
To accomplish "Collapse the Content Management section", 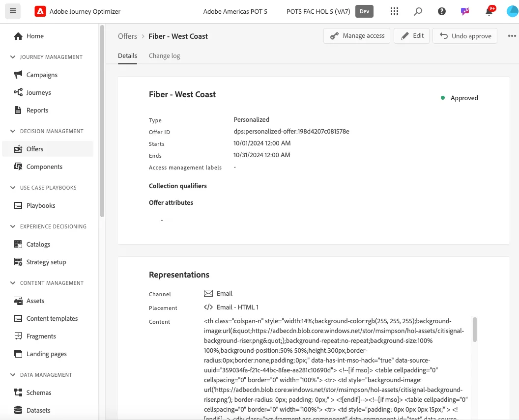I will [13, 283].
